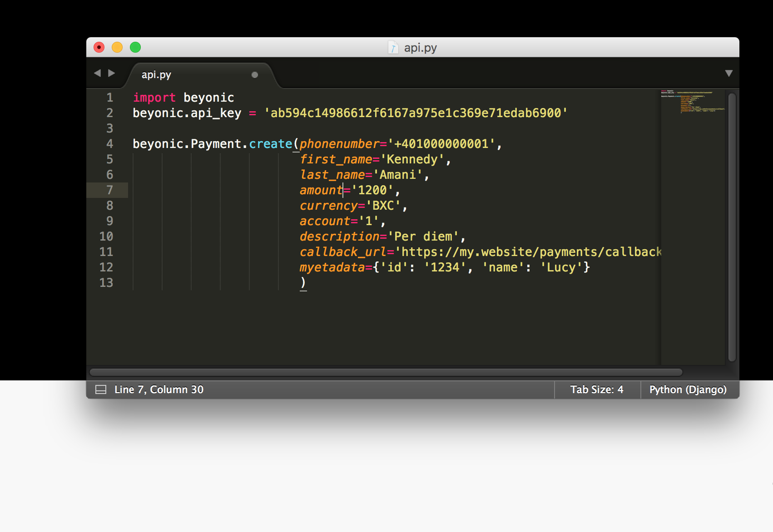
Task: Click the 'Amani' string value
Action: (398, 175)
